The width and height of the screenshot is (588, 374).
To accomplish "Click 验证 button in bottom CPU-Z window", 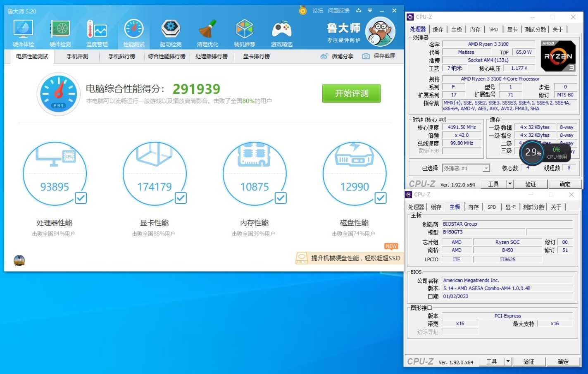I will pos(529,362).
